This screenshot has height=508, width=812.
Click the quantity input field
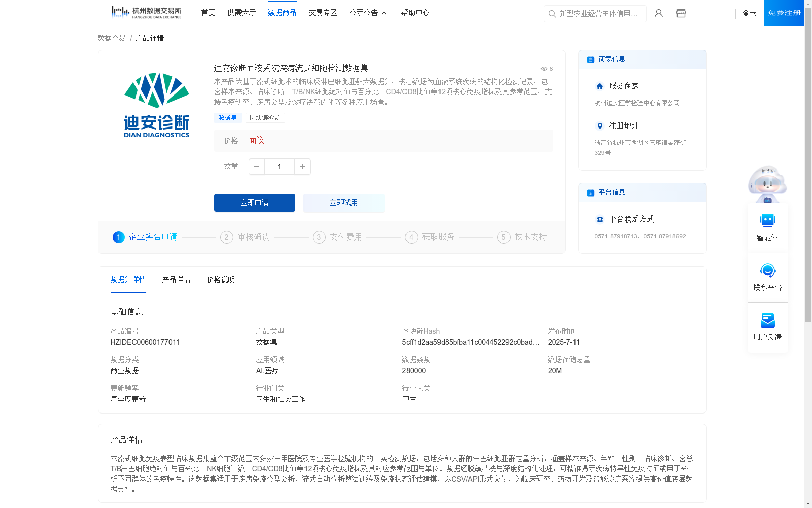279,167
